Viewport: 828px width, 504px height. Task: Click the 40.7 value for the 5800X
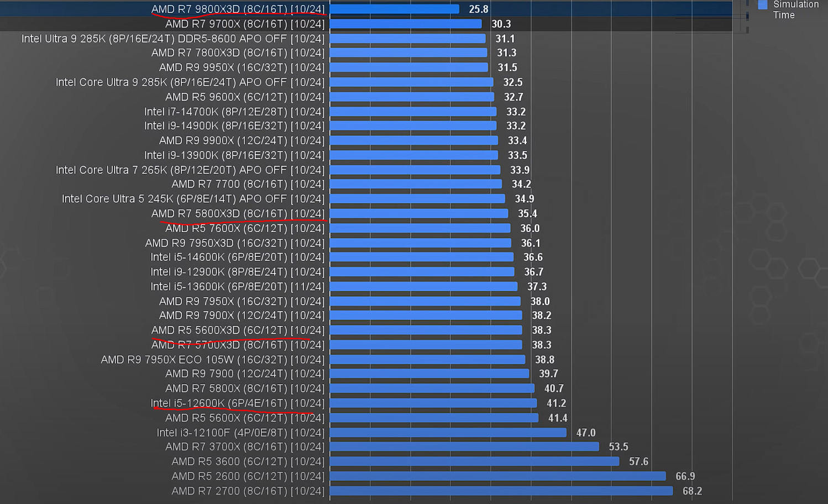[554, 389]
